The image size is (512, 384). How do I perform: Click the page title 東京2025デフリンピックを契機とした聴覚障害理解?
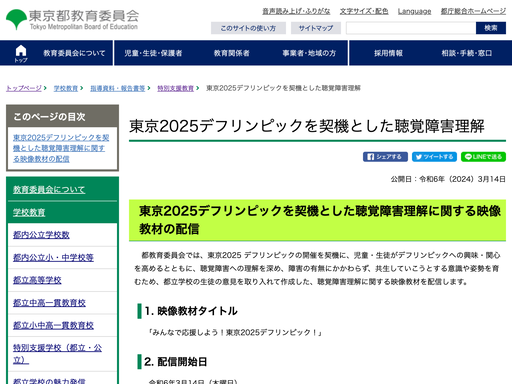307,126
